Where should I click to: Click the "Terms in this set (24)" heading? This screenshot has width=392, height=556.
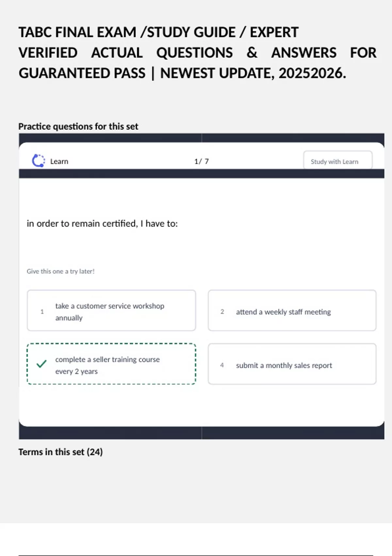[x=60, y=452]
